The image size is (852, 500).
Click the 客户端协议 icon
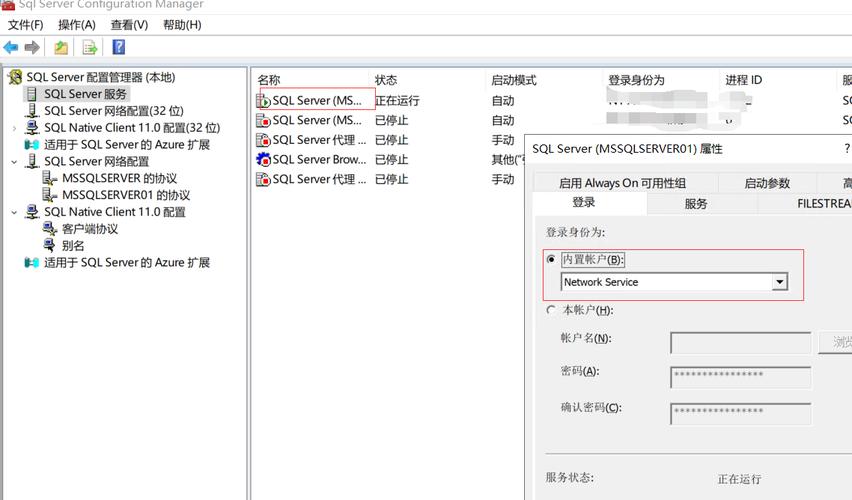50,229
